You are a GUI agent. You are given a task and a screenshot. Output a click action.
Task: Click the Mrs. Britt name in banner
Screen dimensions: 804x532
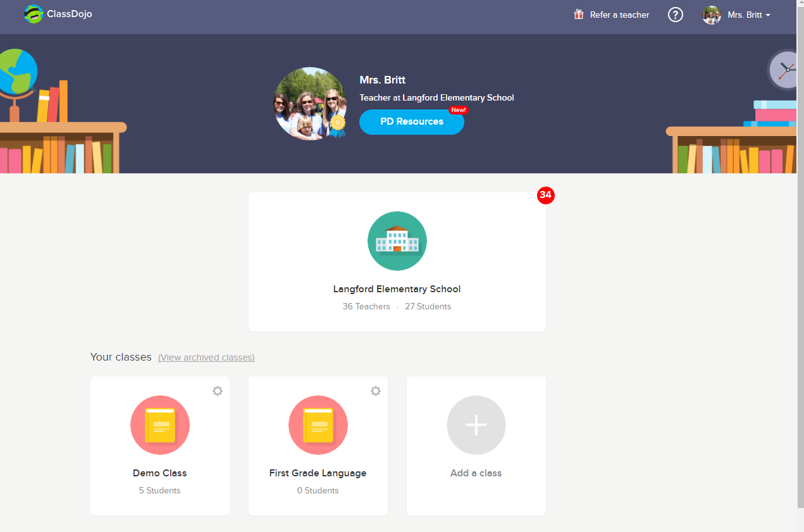(383, 80)
